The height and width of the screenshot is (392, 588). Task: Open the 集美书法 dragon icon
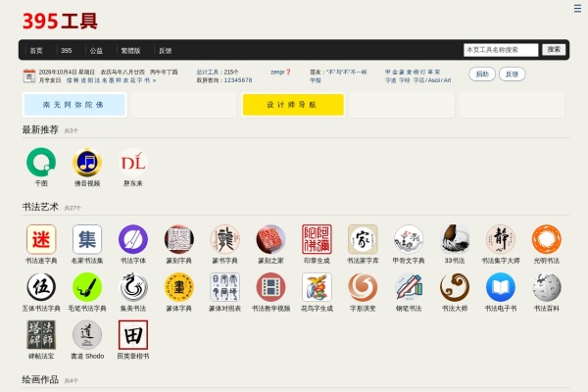pyautogui.click(x=133, y=287)
